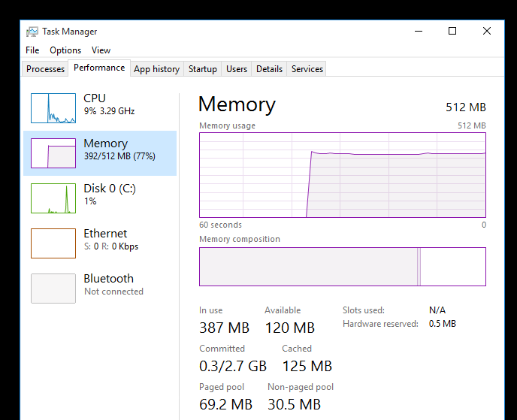Go to the Startup tab
This screenshot has width=517, height=420.
pos(202,69)
